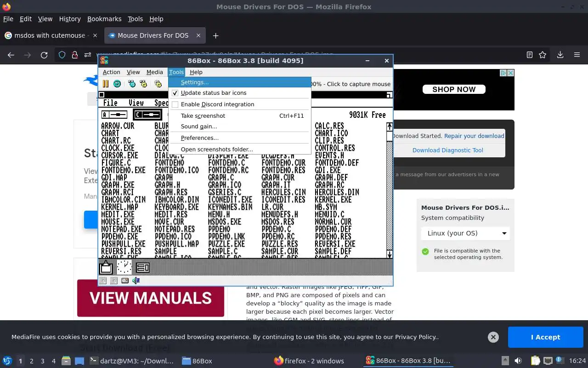Send Ctrl+Alt+Del via toolbar icon
Screen dimensions: 588x368
point(132,84)
